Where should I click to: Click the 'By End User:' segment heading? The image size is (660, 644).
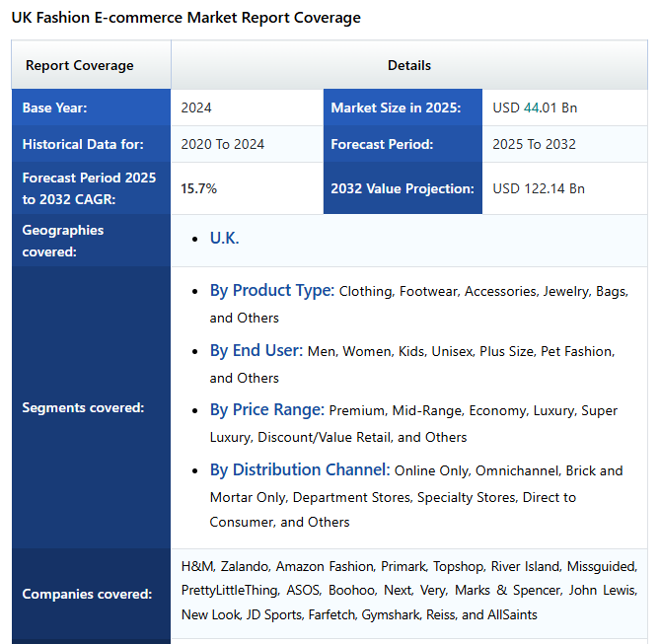tap(257, 351)
